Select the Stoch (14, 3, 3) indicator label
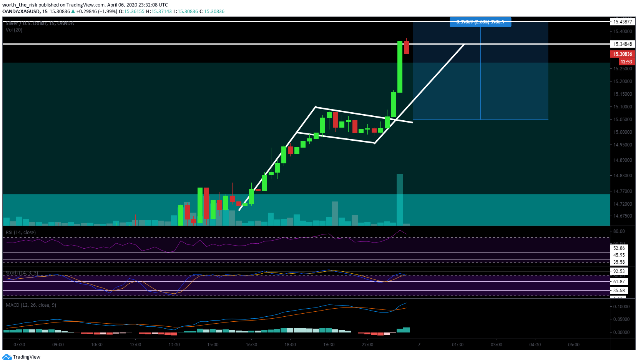 [x=22, y=273]
